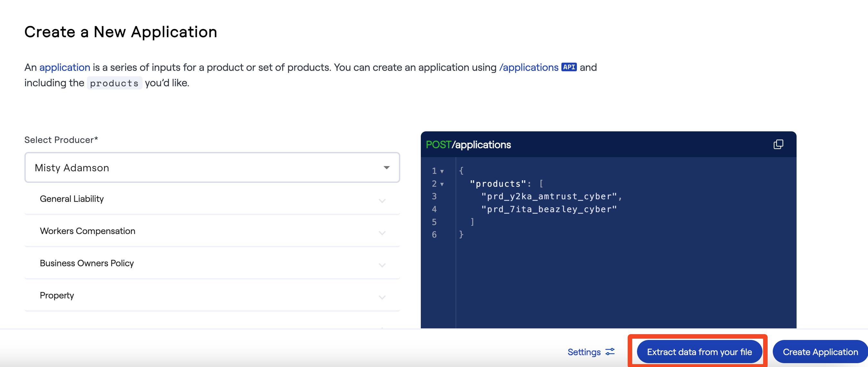Click the POST/applications panel header
The image size is (868, 367).
point(468,144)
